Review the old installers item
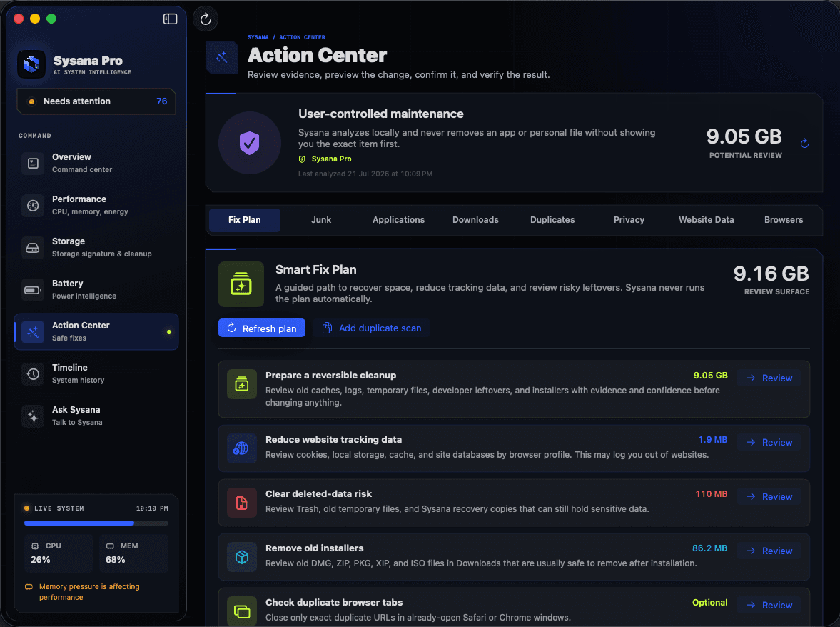Image resolution: width=840 pixels, height=627 pixels. pos(769,551)
